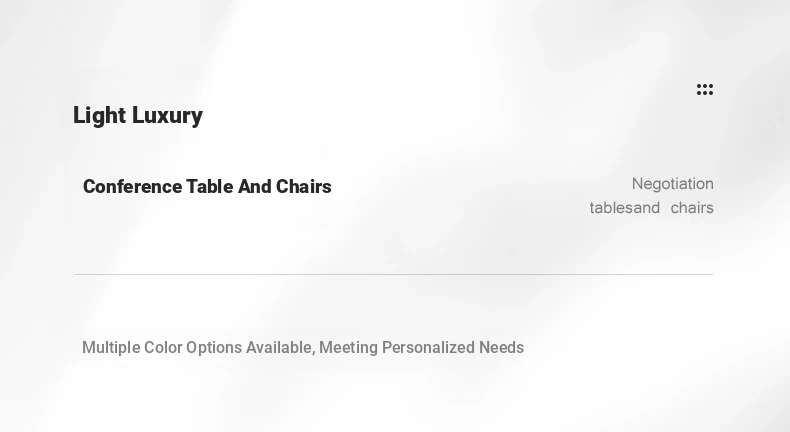The height and width of the screenshot is (432, 790).
Task: Click "chairs" in the gray right-side label
Action: pyautogui.click(x=692, y=208)
